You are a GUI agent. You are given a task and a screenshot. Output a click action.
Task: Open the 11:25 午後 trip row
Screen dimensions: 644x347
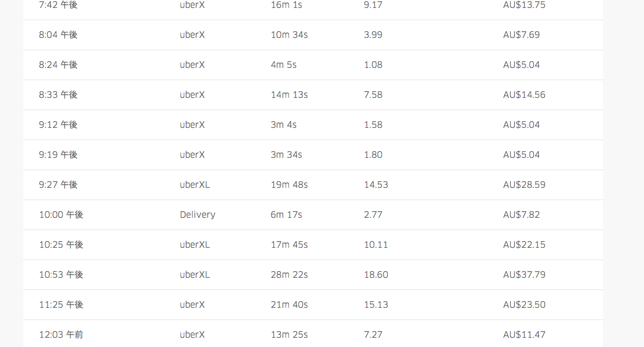313,305
